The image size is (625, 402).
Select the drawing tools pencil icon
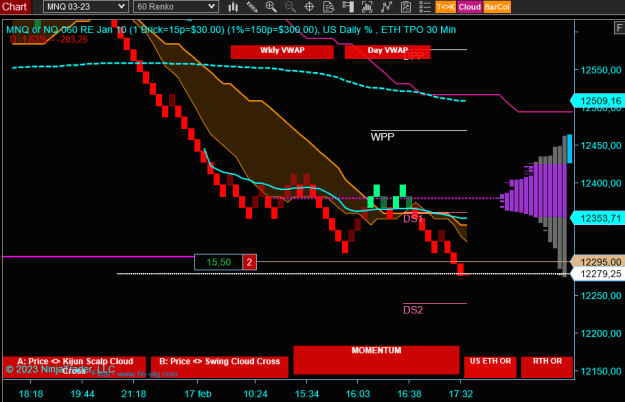pyautogui.click(x=252, y=7)
